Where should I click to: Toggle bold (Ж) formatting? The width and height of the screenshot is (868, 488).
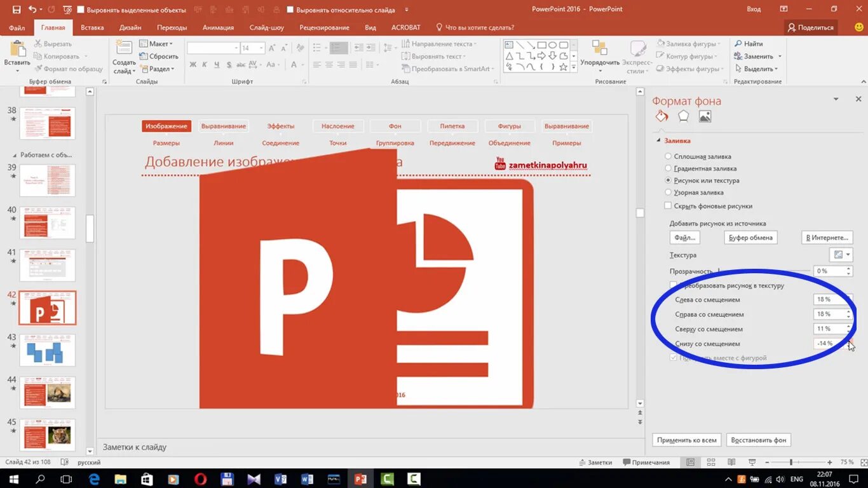[193, 65]
